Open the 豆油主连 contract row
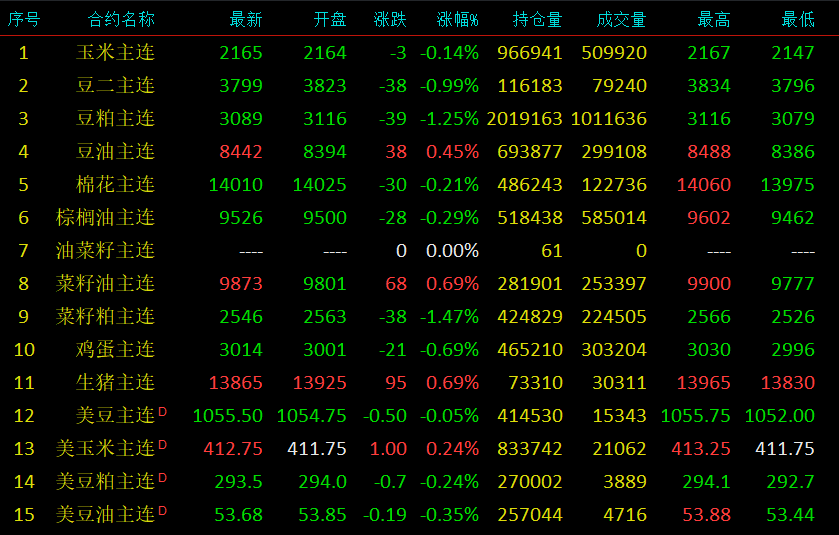 pyautogui.click(x=116, y=152)
